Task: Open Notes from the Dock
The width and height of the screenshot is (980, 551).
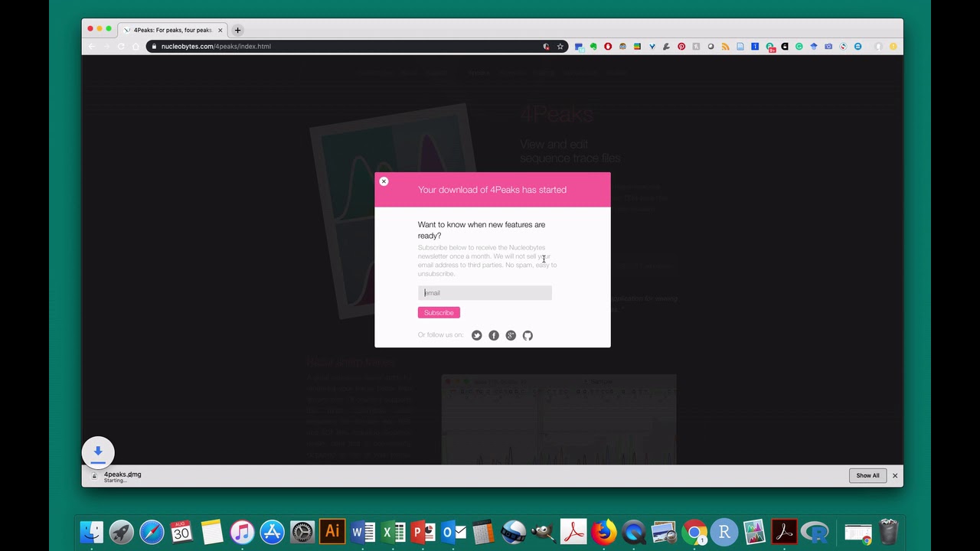Action: point(212,532)
